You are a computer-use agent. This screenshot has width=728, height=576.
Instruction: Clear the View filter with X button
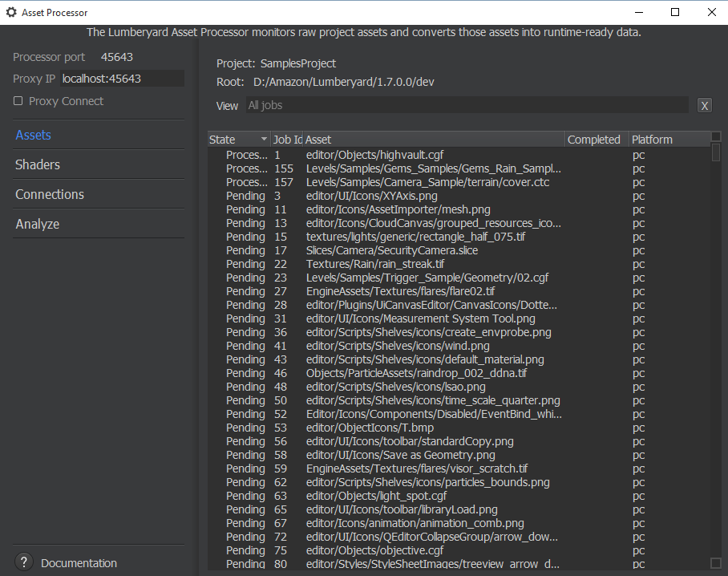[x=705, y=106]
